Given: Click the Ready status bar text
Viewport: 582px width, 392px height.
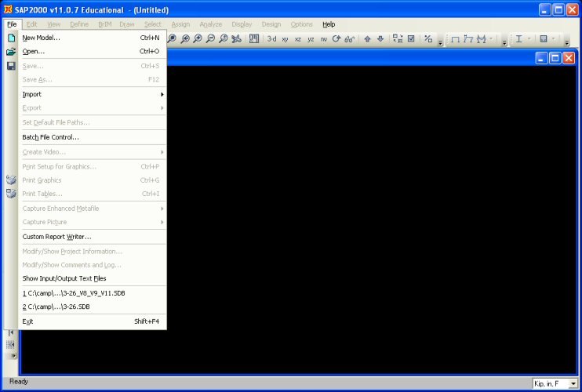Looking at the screenshot, I should pos(19,381).
